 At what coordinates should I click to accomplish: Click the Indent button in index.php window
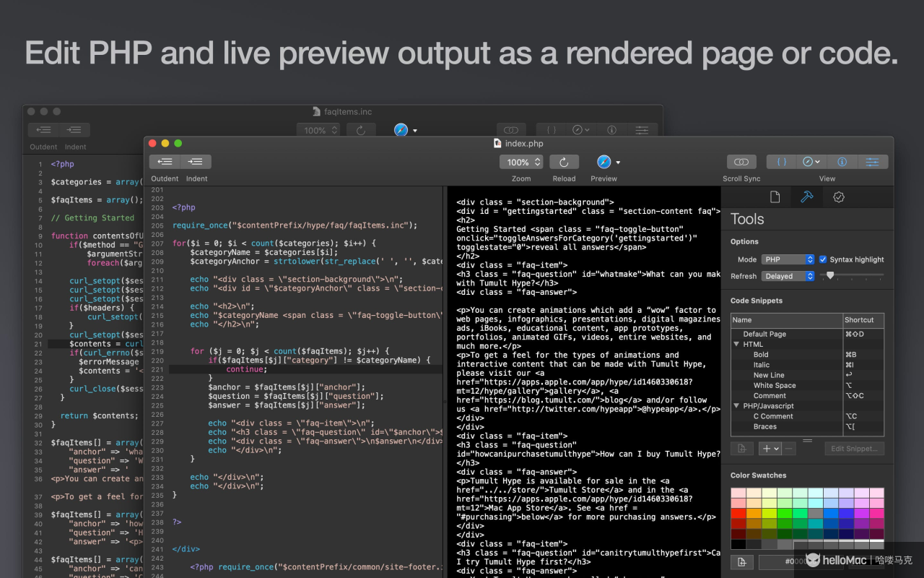[x=196, y=162]
